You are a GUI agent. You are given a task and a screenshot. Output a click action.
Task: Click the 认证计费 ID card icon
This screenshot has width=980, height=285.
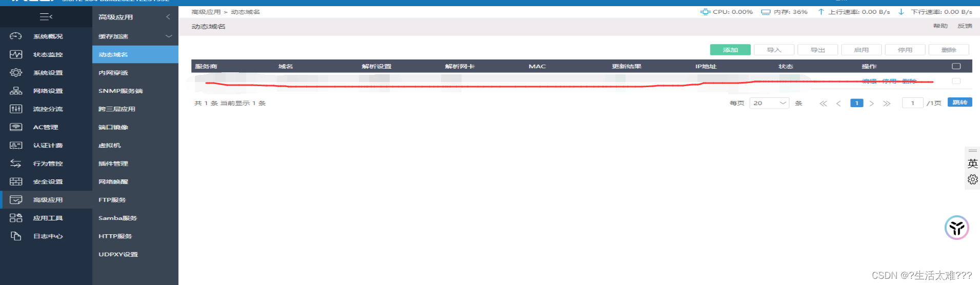(16, 145)
